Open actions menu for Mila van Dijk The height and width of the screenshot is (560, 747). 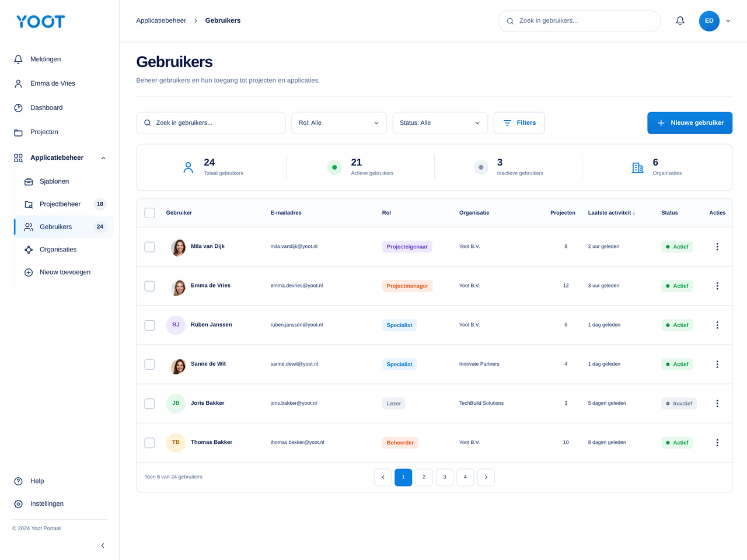point(717,247)
